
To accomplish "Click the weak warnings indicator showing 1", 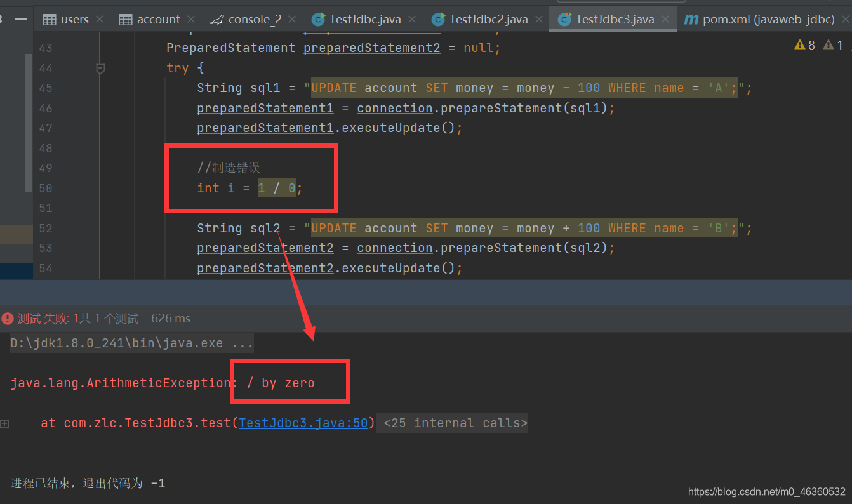I will point(829,45).
